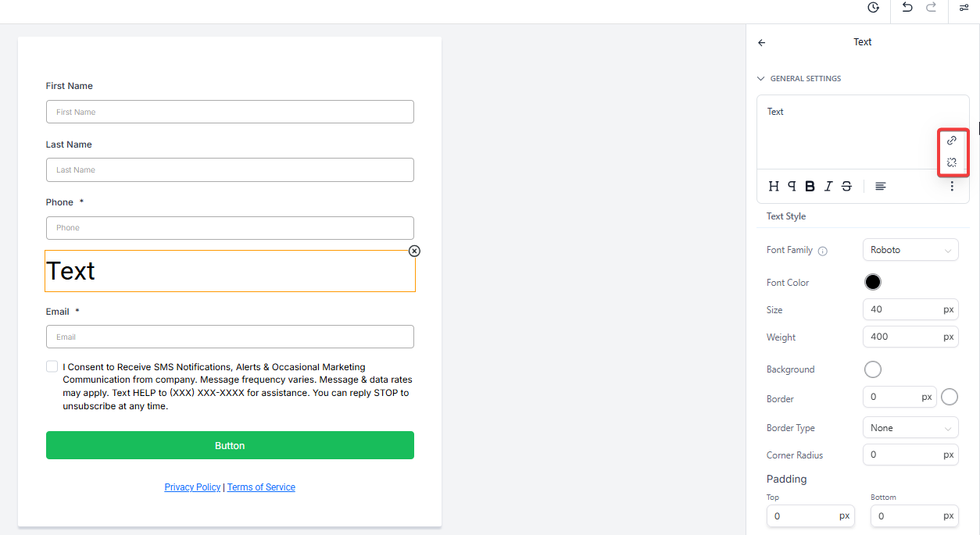
Task: Click the insert link icon
Action: point(951,141)
